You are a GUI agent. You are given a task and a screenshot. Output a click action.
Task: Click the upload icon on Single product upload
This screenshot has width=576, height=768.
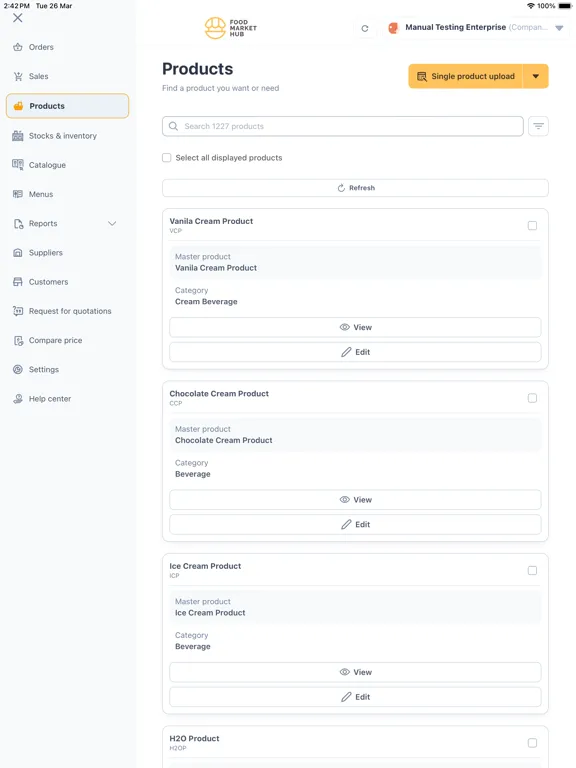pos(422,76)
